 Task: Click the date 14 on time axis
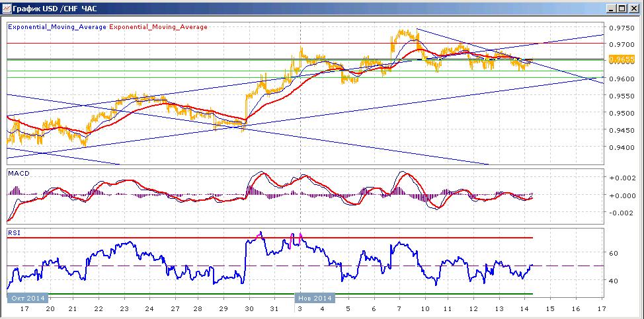(524, 308)
